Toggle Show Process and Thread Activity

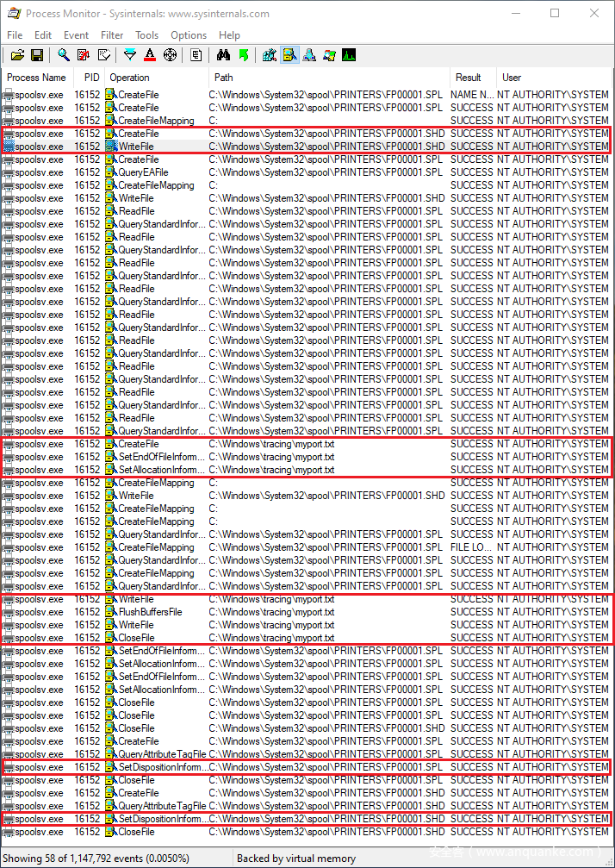(329, 55)
